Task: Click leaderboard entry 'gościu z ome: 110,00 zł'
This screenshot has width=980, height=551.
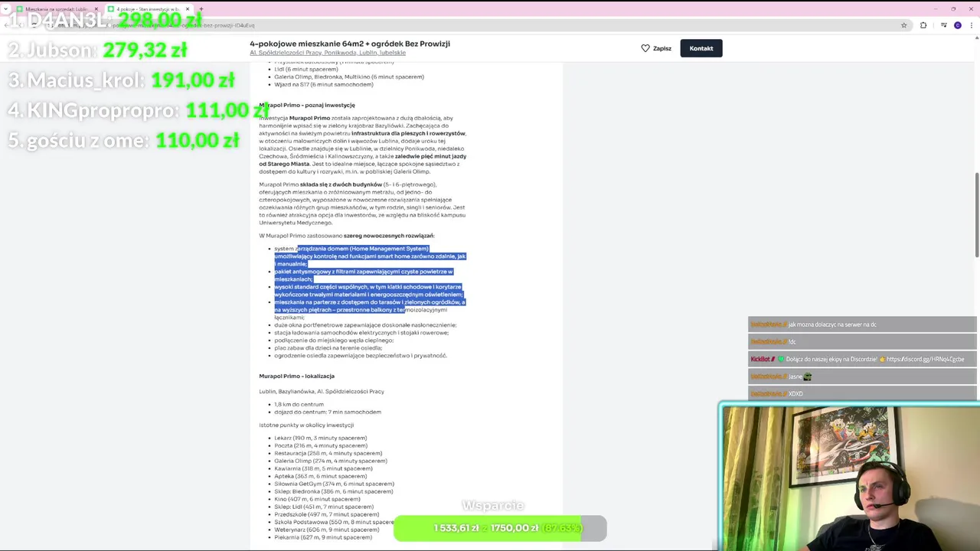Action: [x=123, y=140]
